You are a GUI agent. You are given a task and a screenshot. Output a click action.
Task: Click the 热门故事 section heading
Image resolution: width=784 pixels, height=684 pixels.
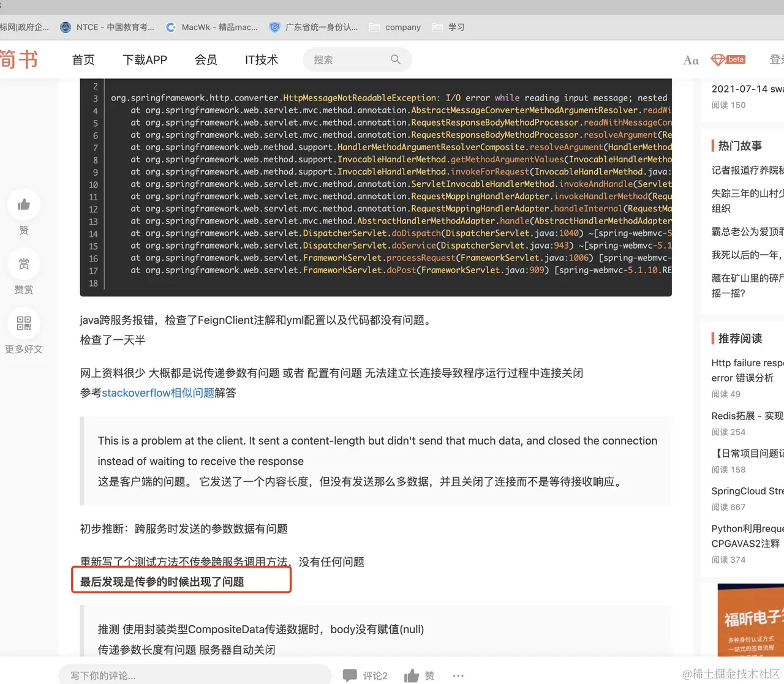740,146
